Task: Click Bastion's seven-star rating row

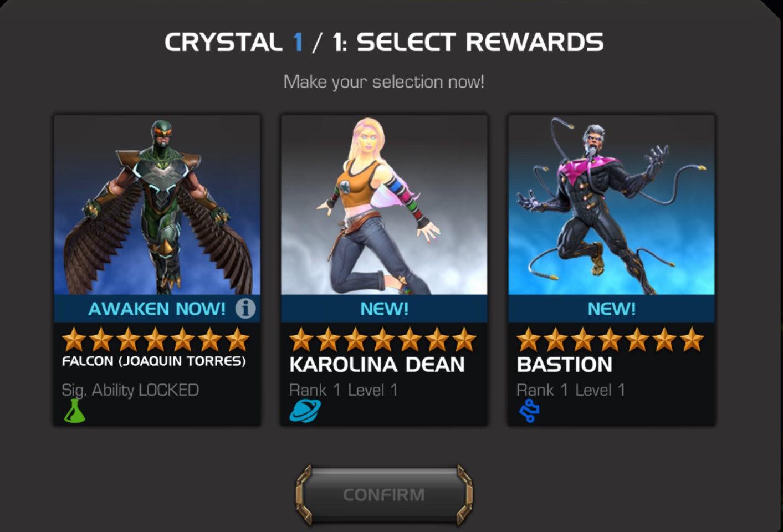Action: [610, 339]
